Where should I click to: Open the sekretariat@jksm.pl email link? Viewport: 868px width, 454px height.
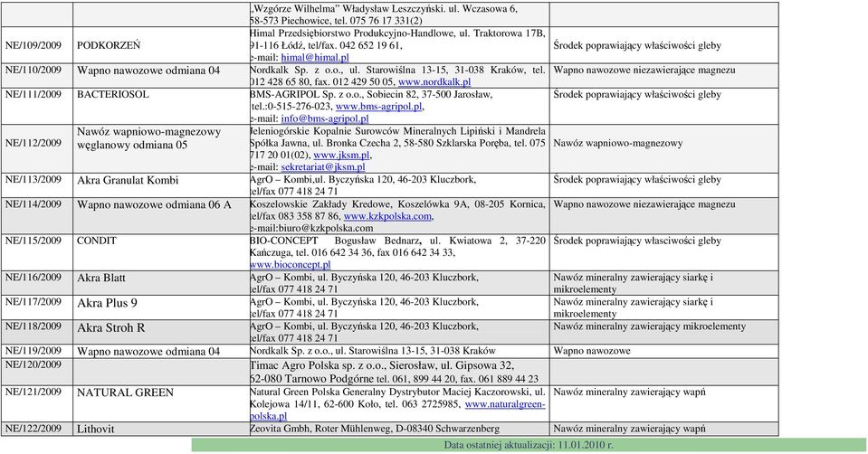point(323,167)
